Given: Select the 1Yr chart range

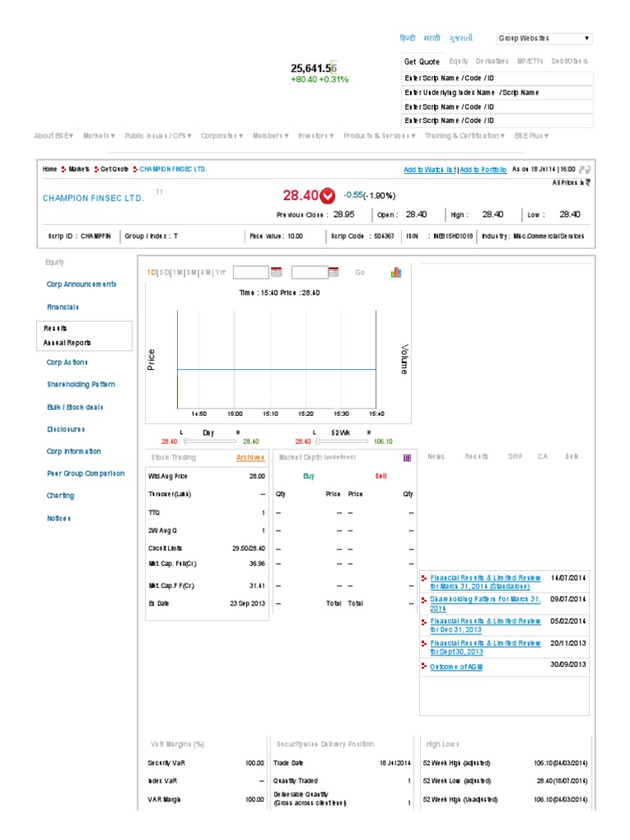Looking at the screenshot, I should [221, 272].
